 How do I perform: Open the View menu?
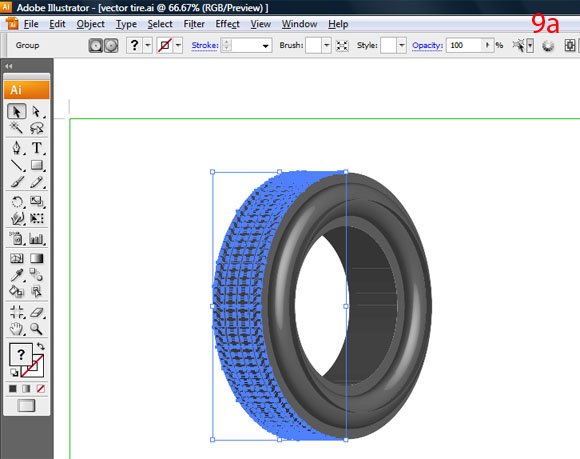click(260, 24)
